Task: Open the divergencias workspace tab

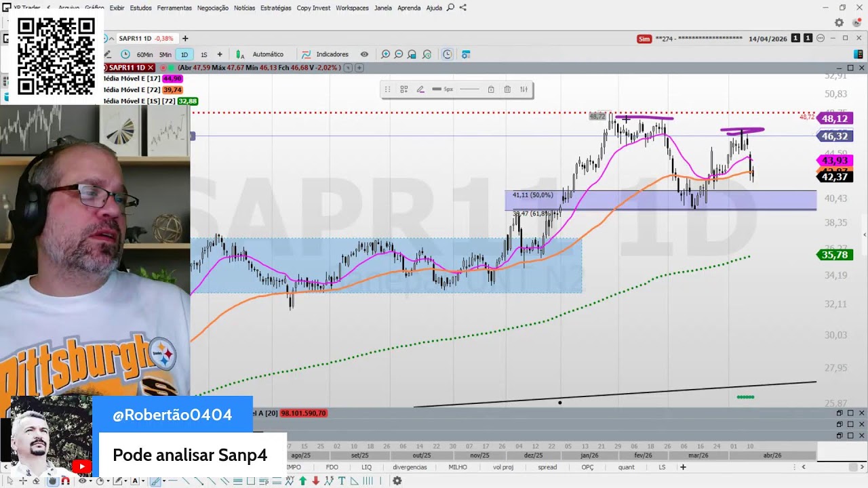Action: point(410,467)
